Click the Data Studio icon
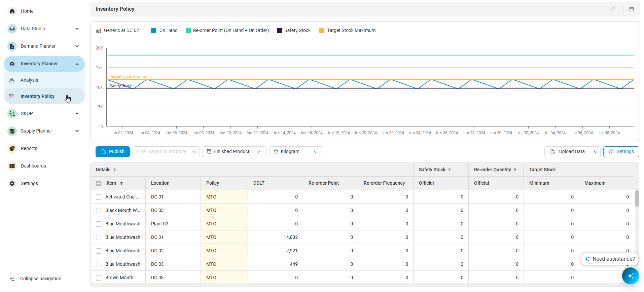Viewport: 644px width, 292px height. (12, 29)
